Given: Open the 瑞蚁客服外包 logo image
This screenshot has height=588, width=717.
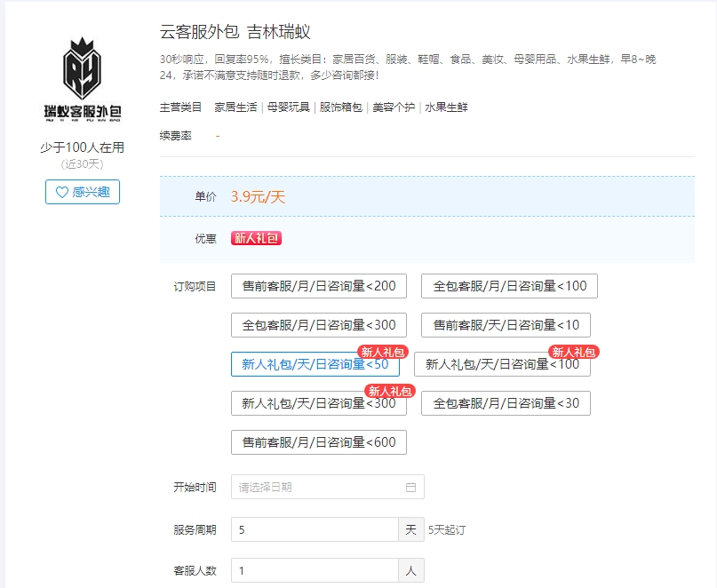Looking at the screenshot, I should [x=83, y=79].
